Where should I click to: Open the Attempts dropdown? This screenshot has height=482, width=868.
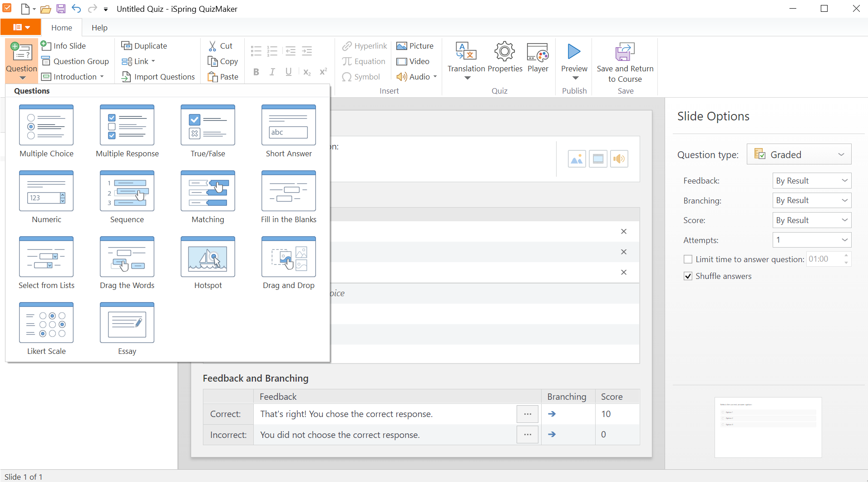(x=812, y=240)
